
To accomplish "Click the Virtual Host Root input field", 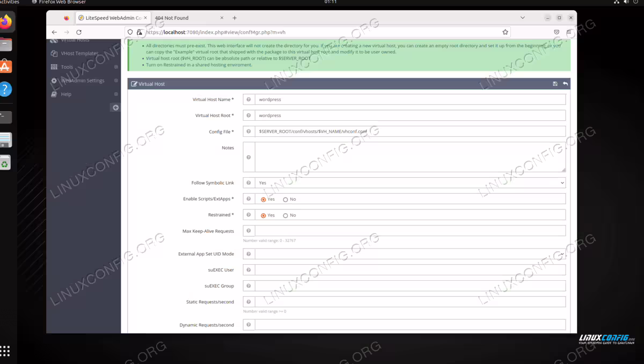I will pyautogui.click(x=410, y=115).
